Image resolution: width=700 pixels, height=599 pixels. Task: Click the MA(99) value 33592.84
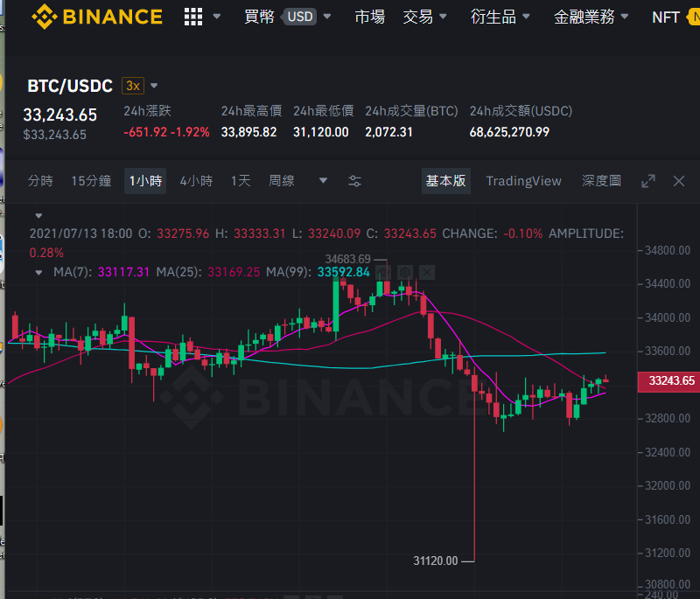click(344, 272)
